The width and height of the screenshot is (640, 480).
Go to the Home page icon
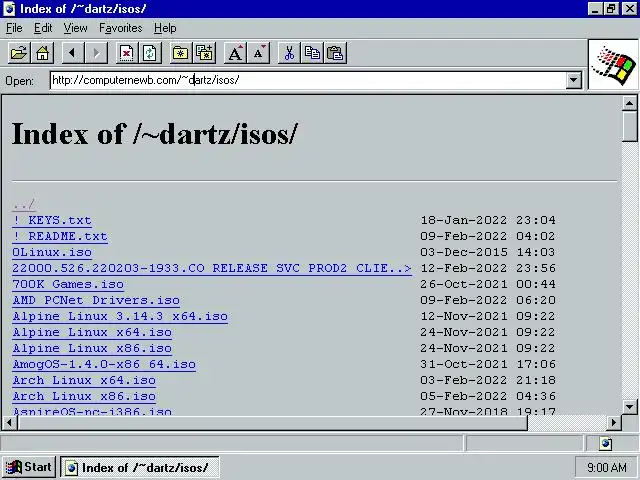tap(42, 53)
